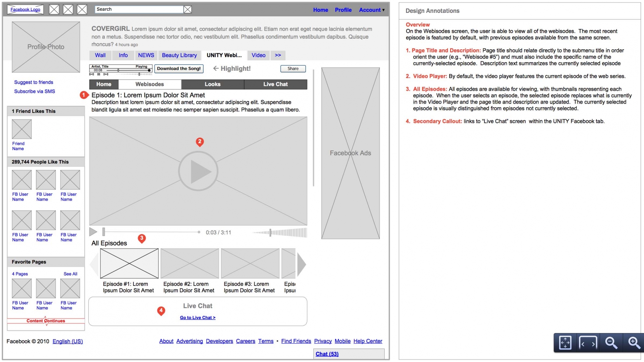Open the Beauty Library tab
Viewport: 644px width, 362px height.
179,55
